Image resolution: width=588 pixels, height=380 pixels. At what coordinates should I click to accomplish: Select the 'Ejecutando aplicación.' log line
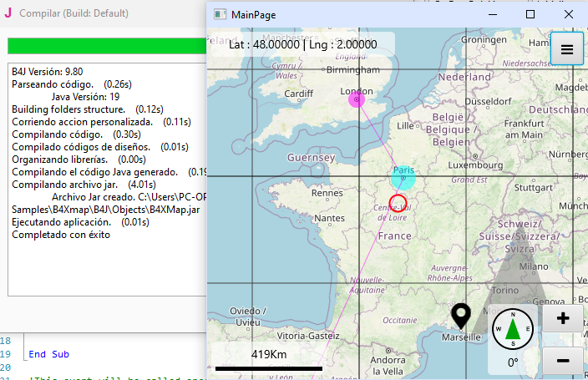tap(80, 222)
